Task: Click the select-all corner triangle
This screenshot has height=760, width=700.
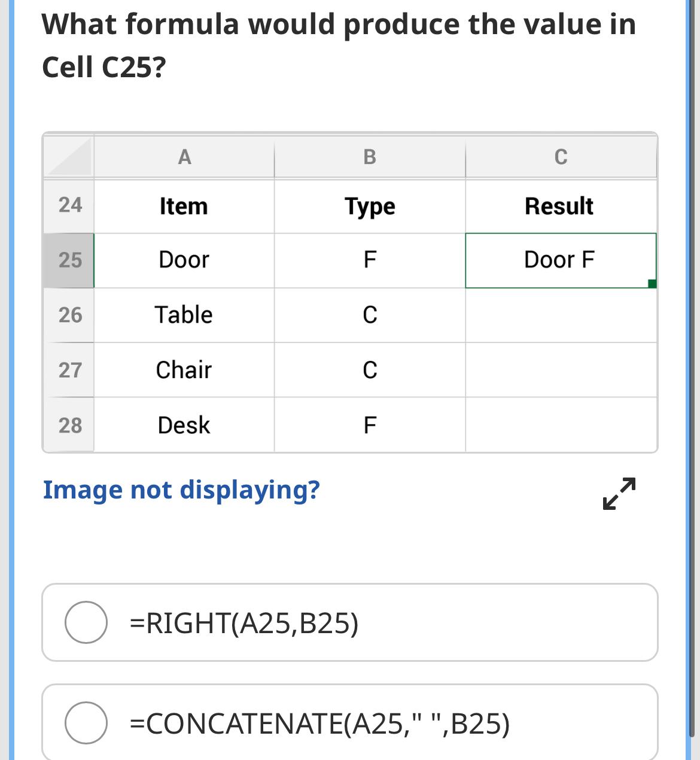Action: [69, 157]
